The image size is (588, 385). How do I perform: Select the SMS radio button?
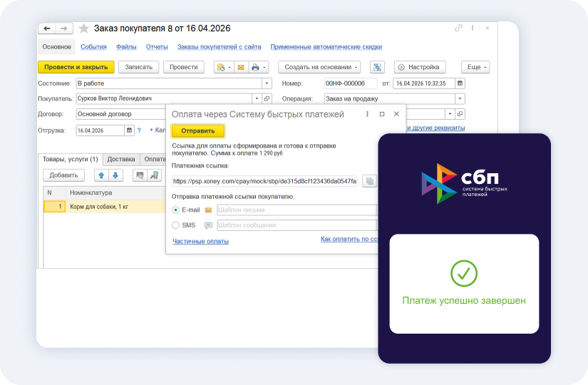point(175,225)
